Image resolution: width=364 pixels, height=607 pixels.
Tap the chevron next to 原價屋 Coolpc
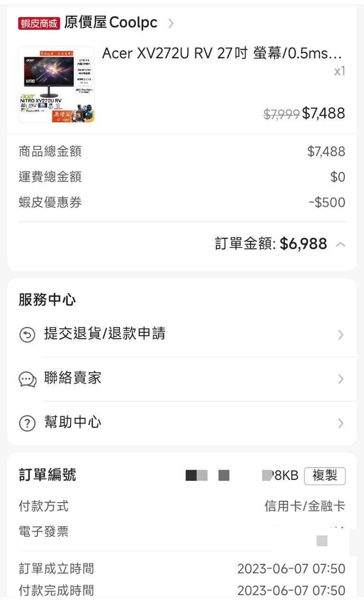pos(171,23)
